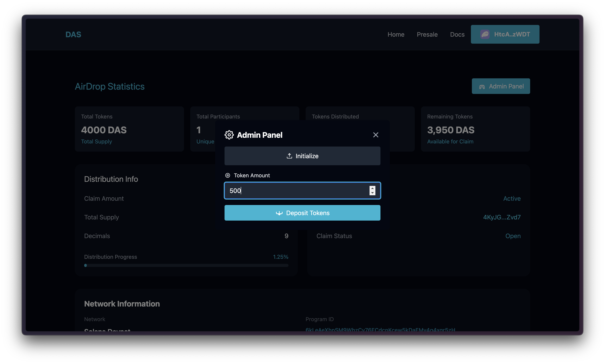Decrease token amount with down stepper arrow
The height and width of the screenshot is (364, 605).
click(372, 193)
